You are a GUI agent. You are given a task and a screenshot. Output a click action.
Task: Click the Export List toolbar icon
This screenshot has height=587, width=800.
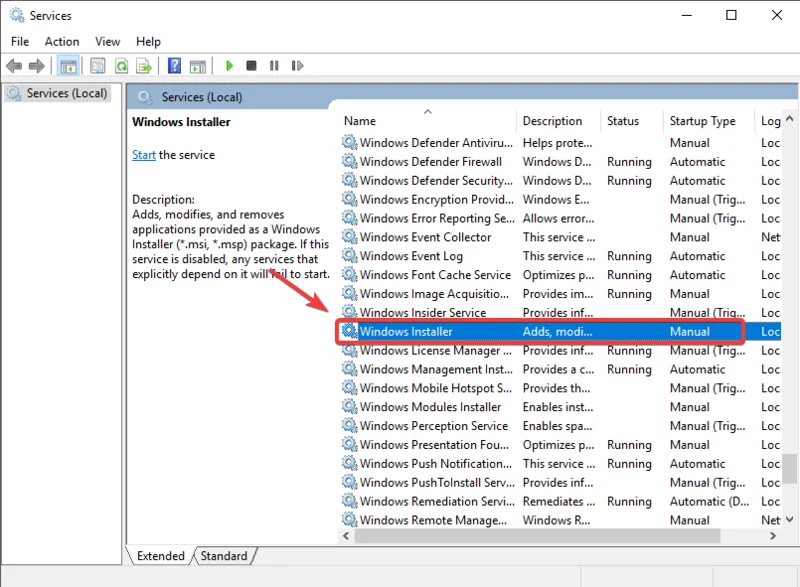click(x=144, y=66)
